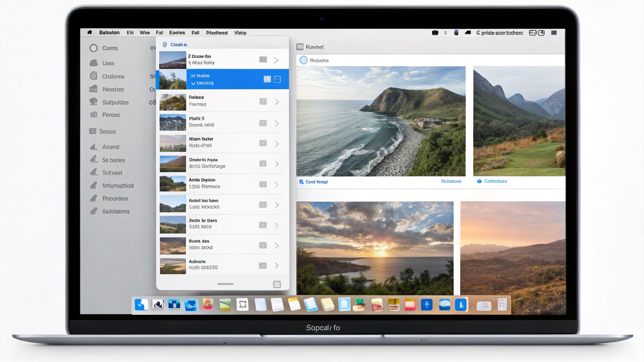Open the Ptanfiered menu
This screenshot has height=362, width=644.
[x=217, y=33]
